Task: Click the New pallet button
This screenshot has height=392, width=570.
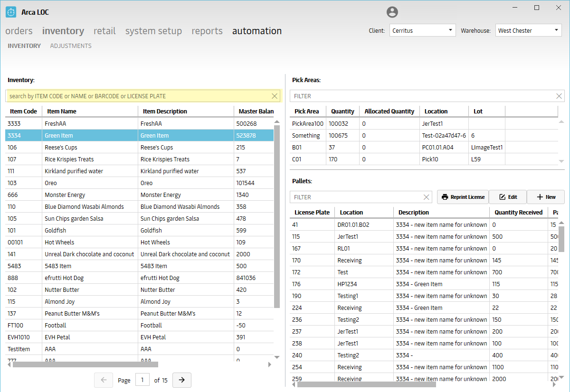Action: pos(546,197)
